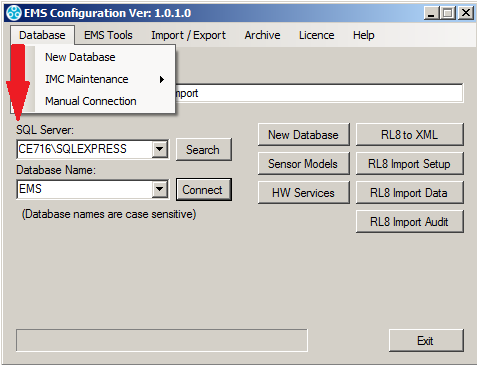Click the 'Database Name:' label
The image size is (477, 365).
pyautogui.click(x=56, y=170)
